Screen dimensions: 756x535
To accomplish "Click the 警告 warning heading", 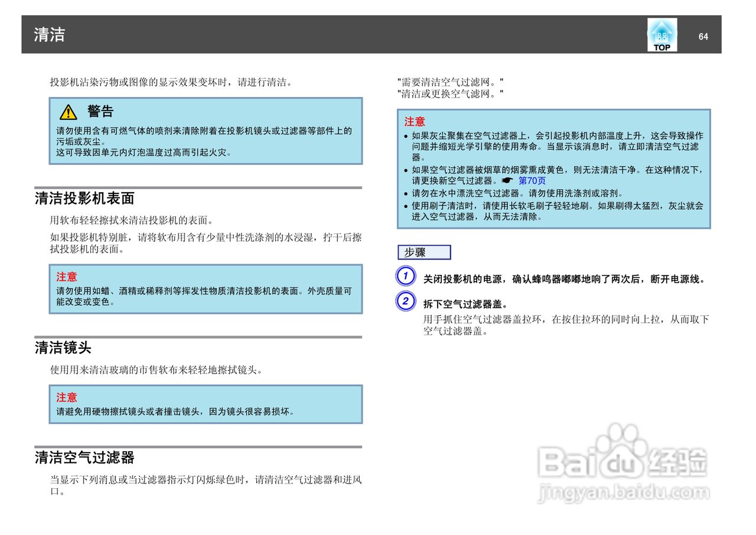I will click(99, 111).
